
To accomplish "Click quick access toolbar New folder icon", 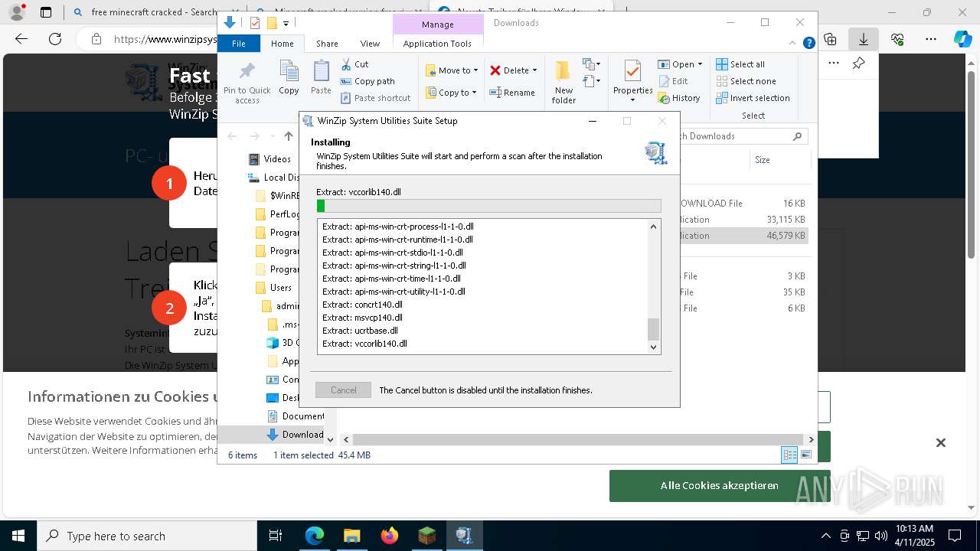I will 271,23.
